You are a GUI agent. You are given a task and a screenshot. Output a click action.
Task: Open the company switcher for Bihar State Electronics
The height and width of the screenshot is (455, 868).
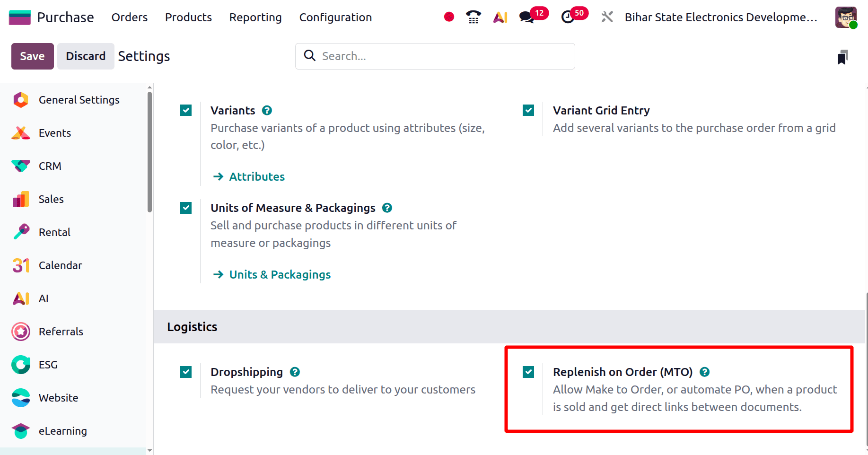tap(720, 17)
